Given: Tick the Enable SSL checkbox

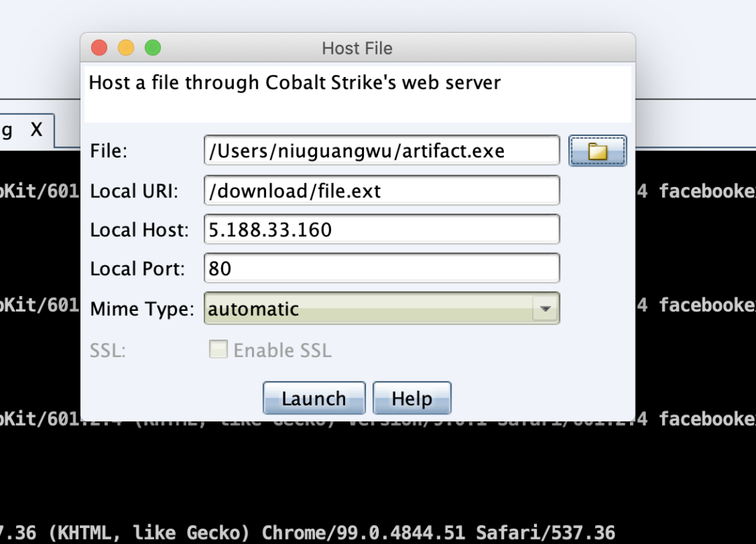Looking at the screenshot, I should point(218,349).
